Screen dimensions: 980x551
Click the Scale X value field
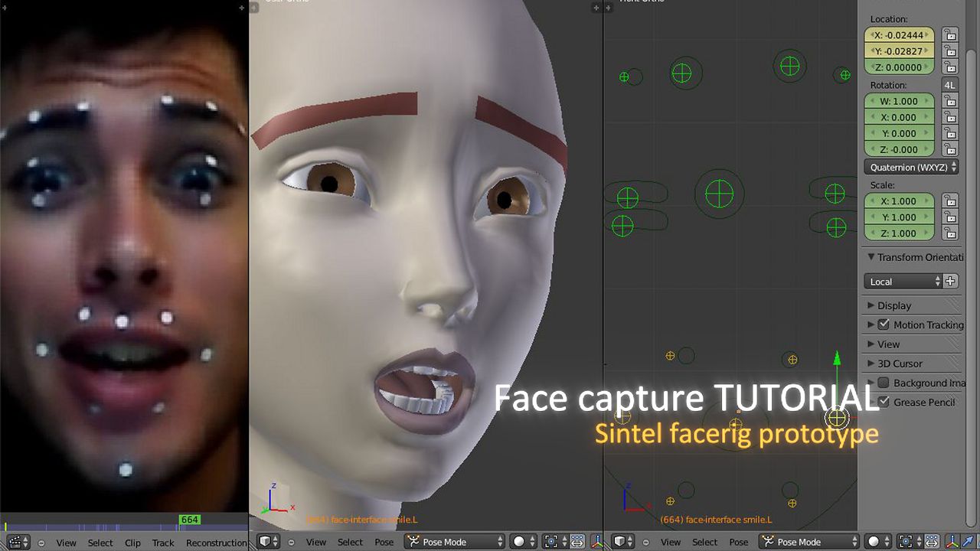click(x=900, y=201)
